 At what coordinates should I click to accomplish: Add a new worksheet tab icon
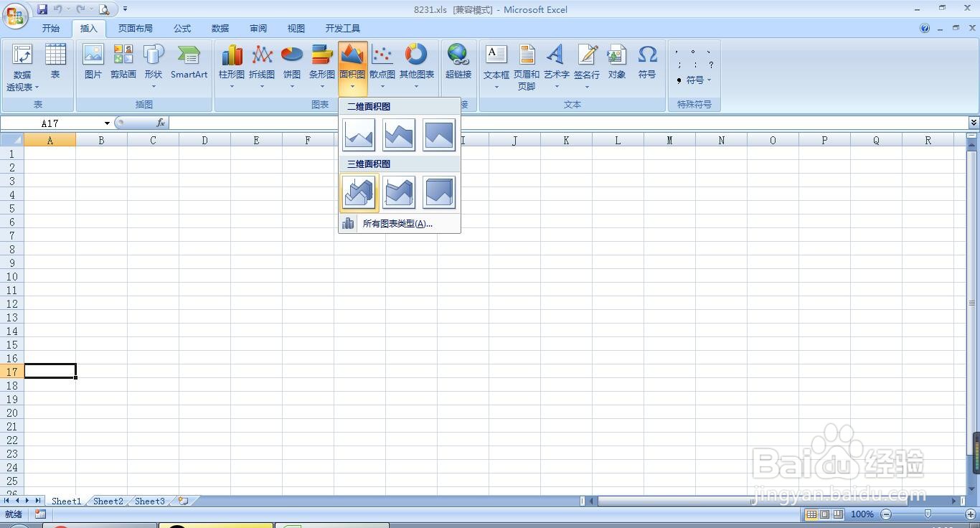[x=184, y=501]
